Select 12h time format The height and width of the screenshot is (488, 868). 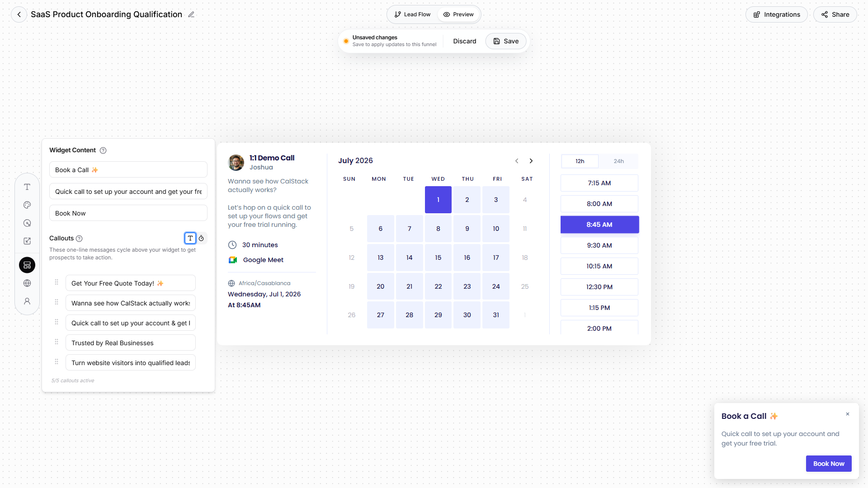pyautogui.click(x=580, y=161)
